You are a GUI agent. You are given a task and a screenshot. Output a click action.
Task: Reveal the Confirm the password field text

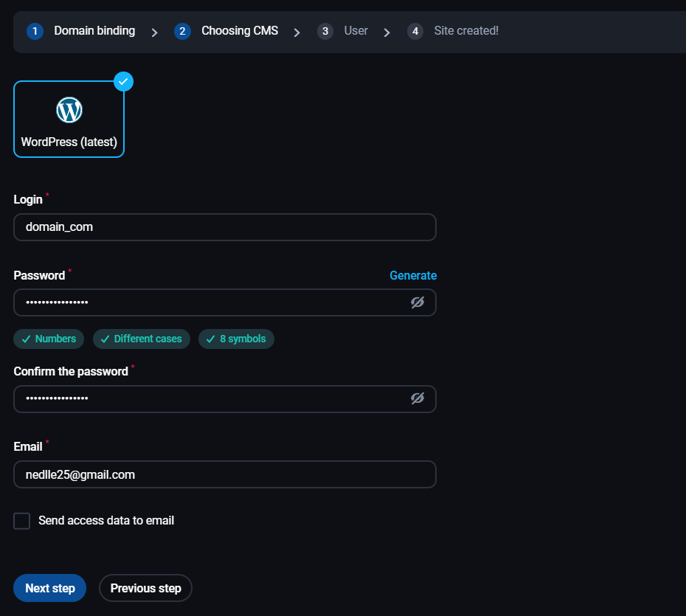418,398
